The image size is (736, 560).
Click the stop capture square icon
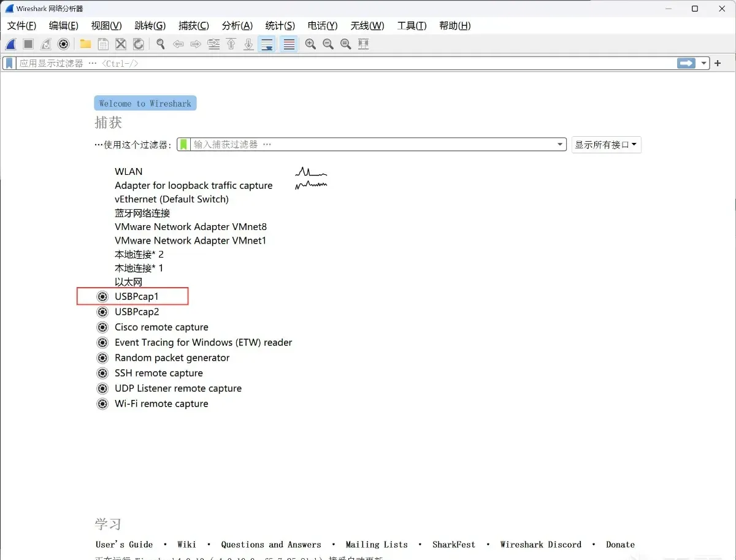[28, 44]
